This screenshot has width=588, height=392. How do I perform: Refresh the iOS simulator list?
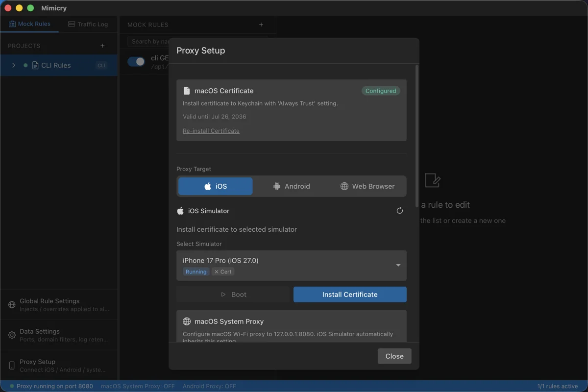pos(400,211)
